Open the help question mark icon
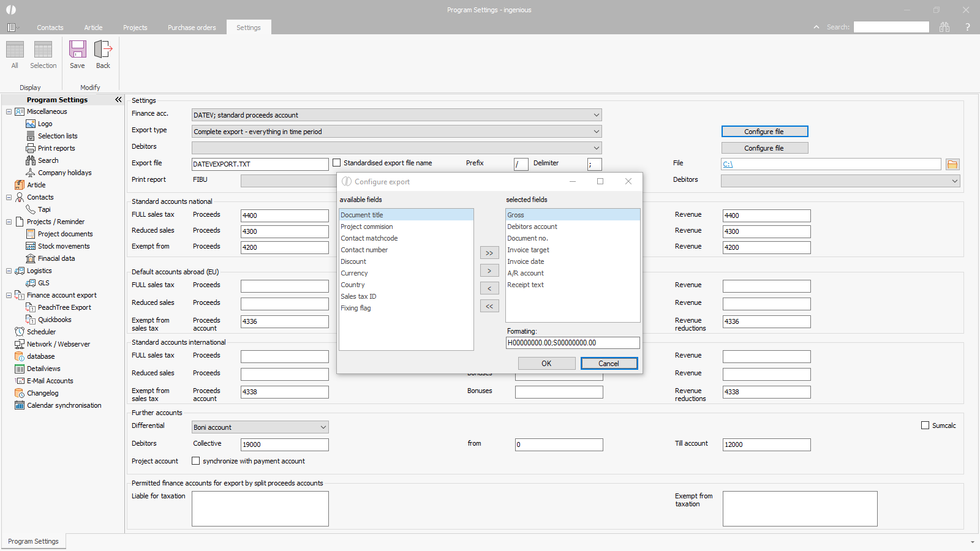 pos(968,27)
